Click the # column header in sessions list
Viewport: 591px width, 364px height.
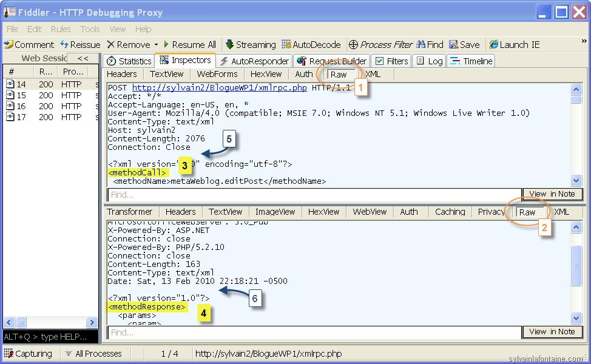tap(18, 71)
